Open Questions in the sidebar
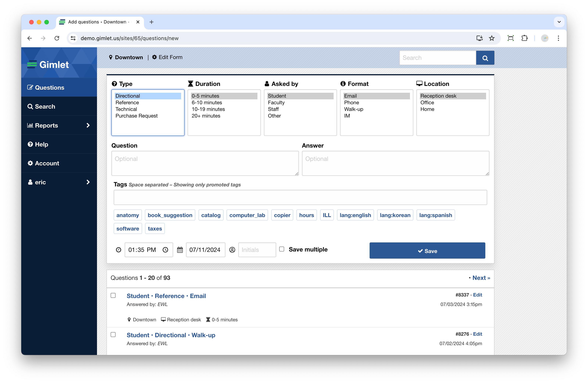Screen dimensions: 588x383 point(59,87)
